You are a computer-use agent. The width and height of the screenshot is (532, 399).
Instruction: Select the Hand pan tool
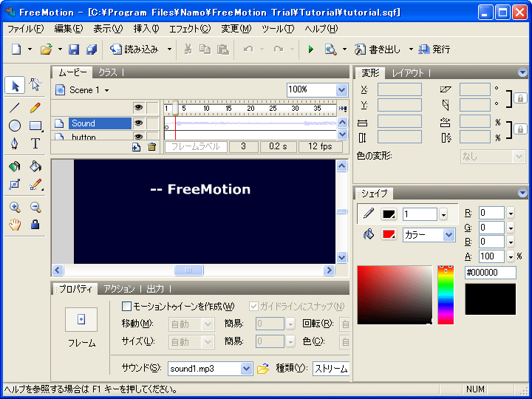pos(15,225)
